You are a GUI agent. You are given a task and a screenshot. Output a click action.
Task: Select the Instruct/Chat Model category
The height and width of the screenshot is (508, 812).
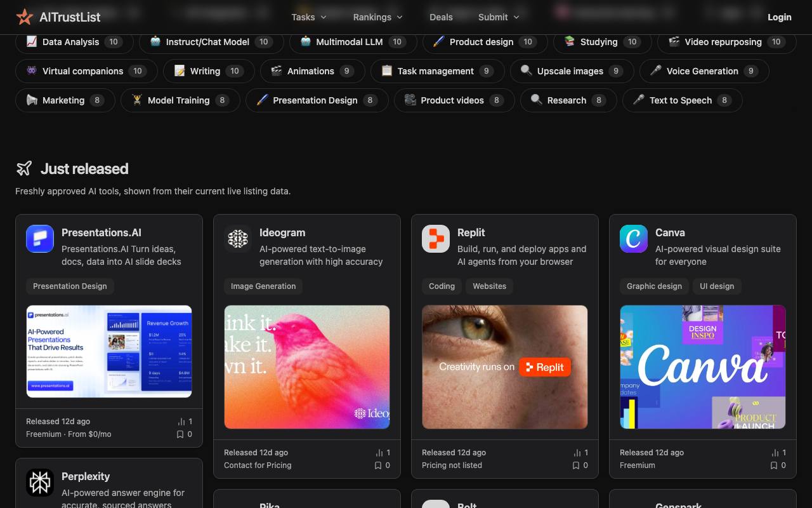(x=212, y=42)
